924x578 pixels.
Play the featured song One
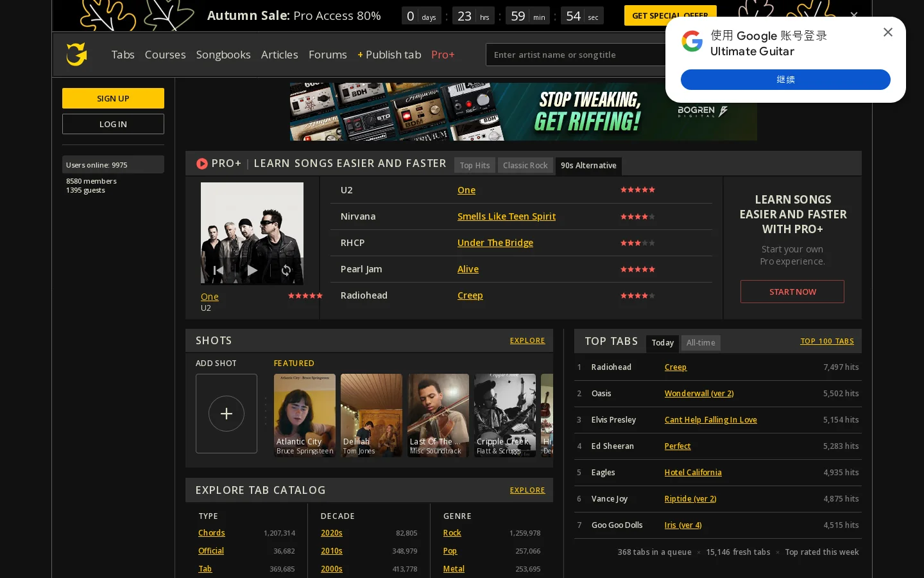click(x=252, y=270)
